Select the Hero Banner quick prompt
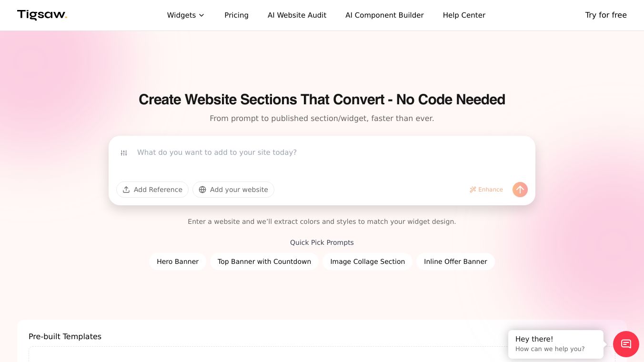 (178, 261)
